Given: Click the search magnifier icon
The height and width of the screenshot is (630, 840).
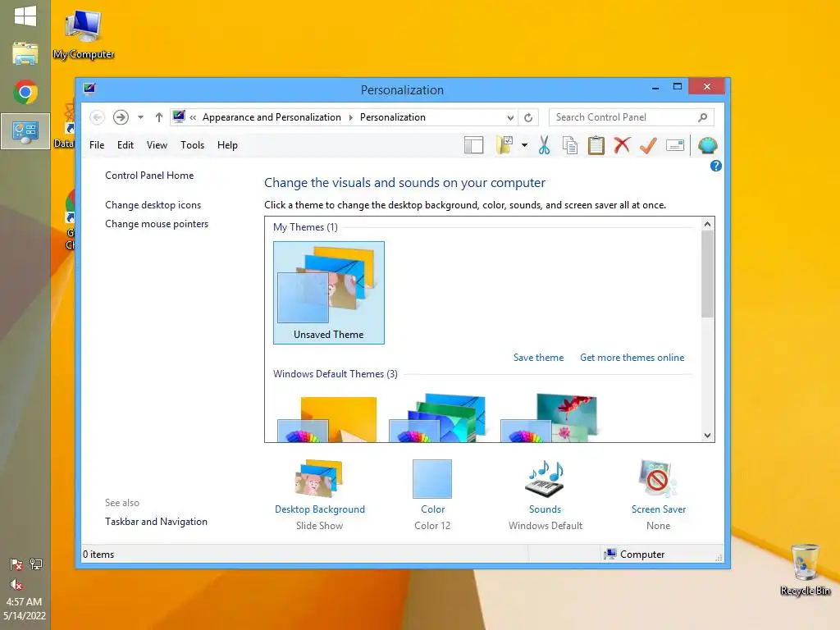Looking at the screenshot, I should [702, 117].
